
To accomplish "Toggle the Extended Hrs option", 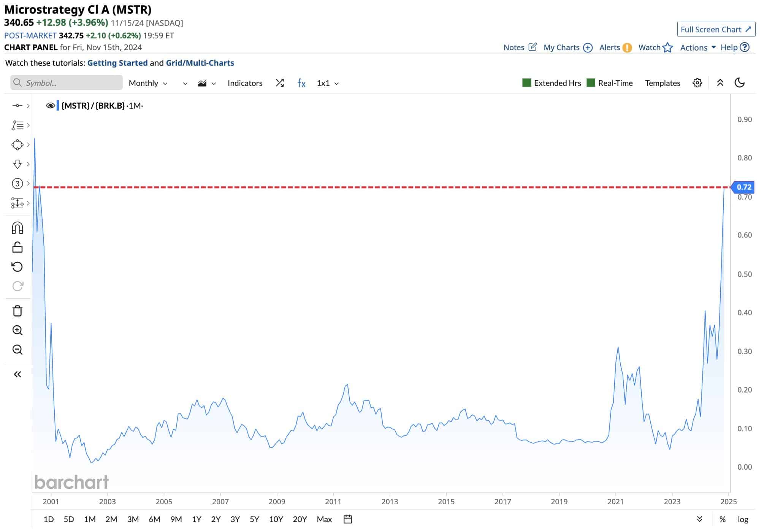I will pyautogui.click(x=527, y=83).
